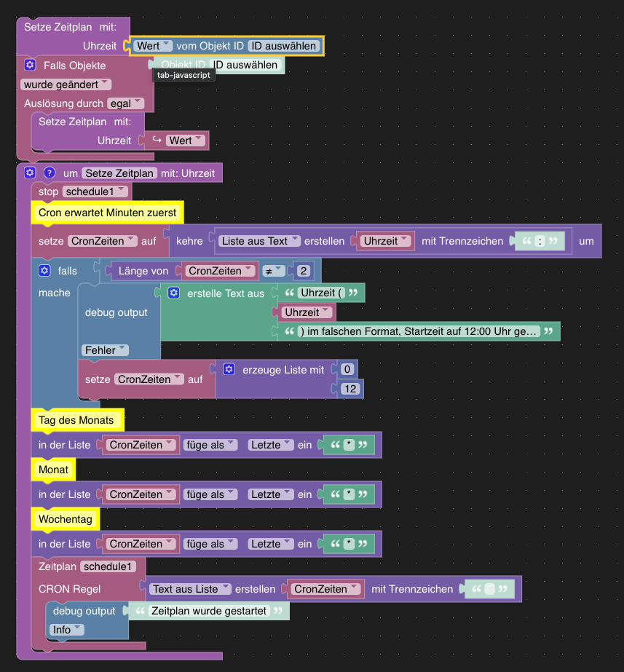This screenshot has height=672, width=624.
Task: Click the kehre label on reverse block
Action: [189, 241]
